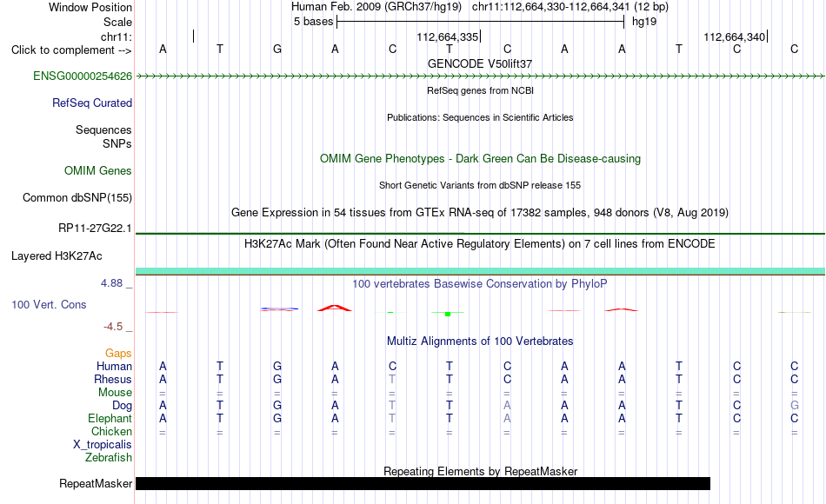This screenshot has height=504, width=826.
Task: Click the "Sequences" track label
Action: tap(103, 129)
